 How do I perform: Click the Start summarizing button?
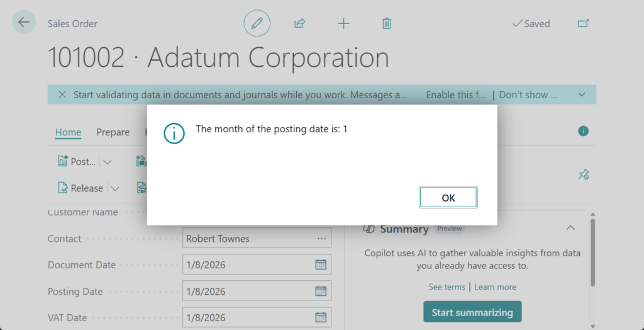[x=472, y=312]
